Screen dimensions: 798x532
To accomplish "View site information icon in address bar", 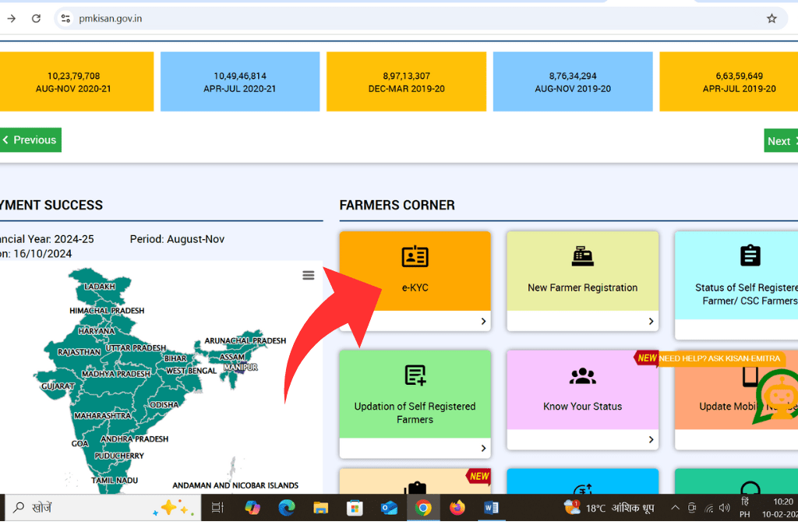I will [65, 19].
